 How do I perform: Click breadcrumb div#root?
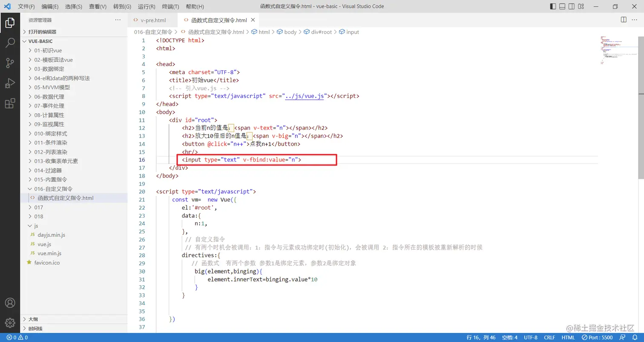pos(318,32)
